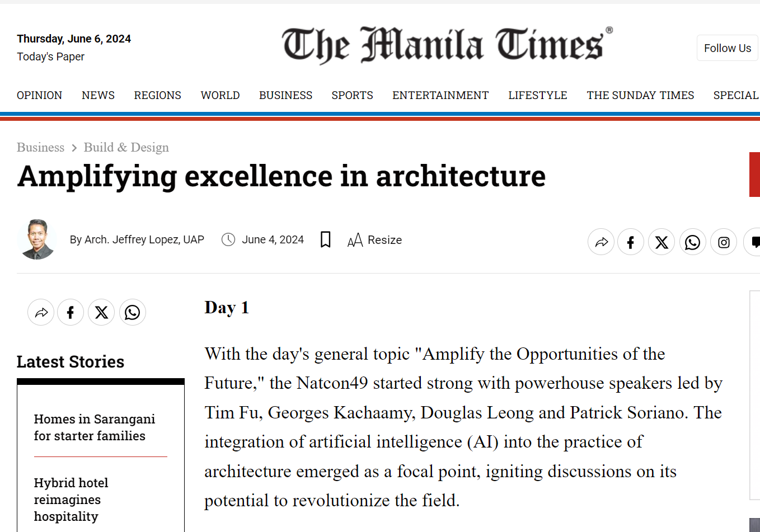
Task: Share via WhatsApp from header icons
Action: (693, 242)
